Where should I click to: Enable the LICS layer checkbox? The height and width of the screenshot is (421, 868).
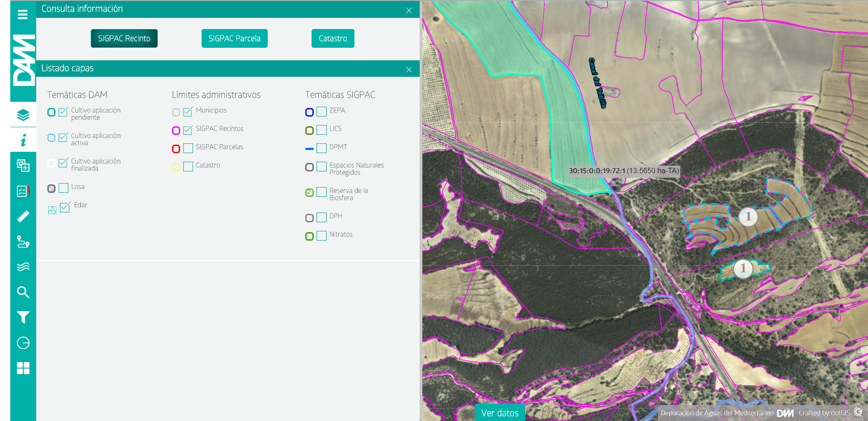[322, 130]
